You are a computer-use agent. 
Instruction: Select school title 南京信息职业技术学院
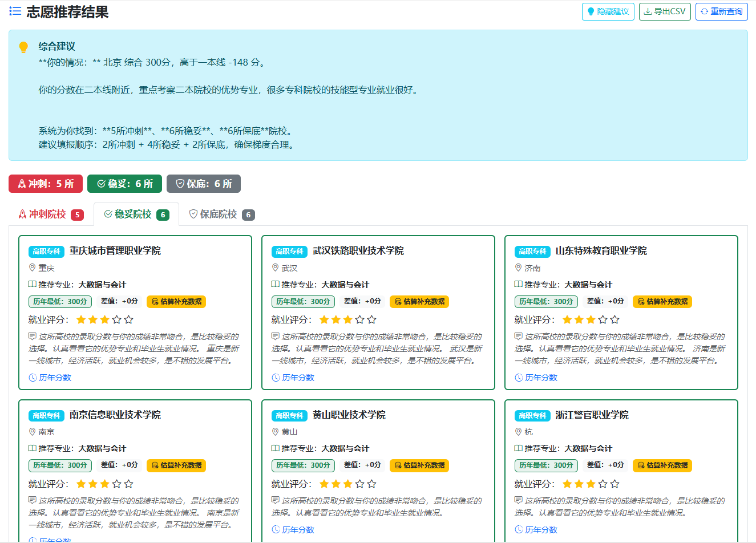point(115,415)
